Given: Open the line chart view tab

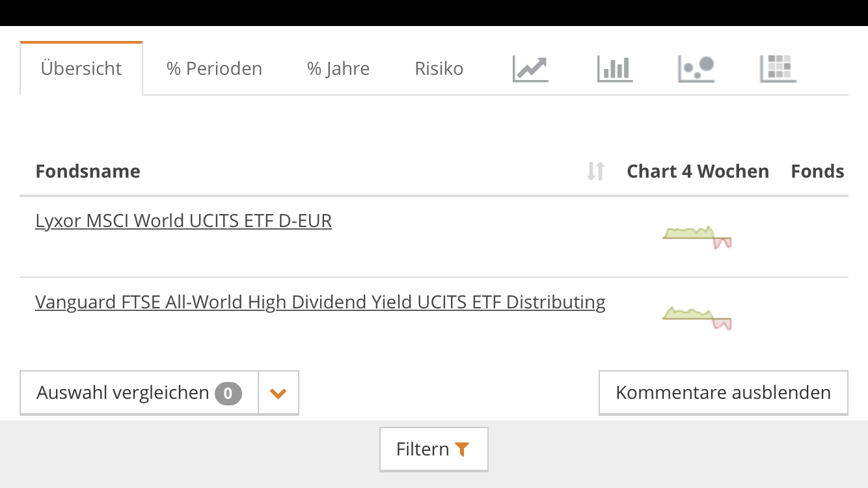Looking at the screenshot, I should point(530,68).
